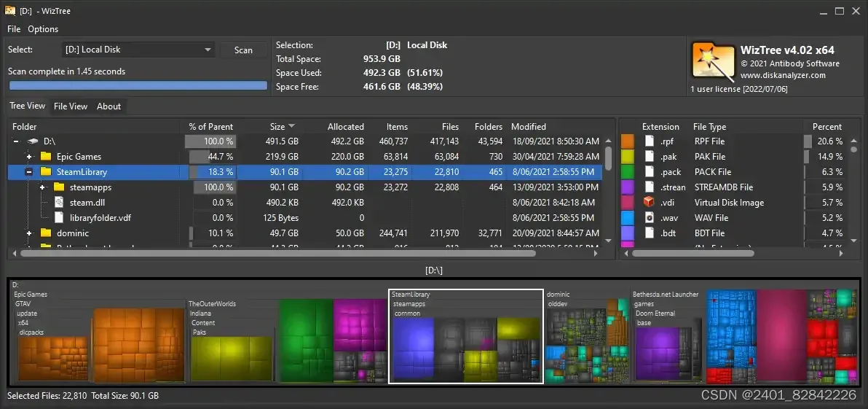The image size is (868, 409).
Task: Switch to the File View tab
Action: tap(71, 106)
